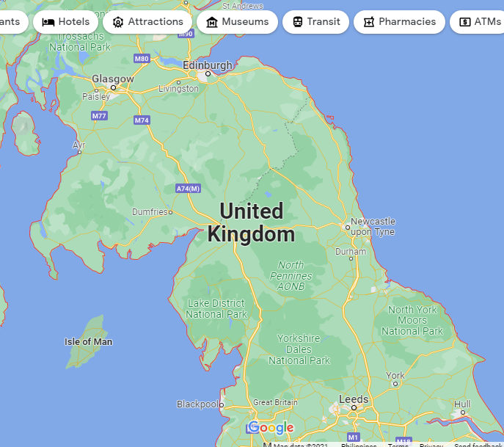Screen dimensions: 504x447
Task: Click the Leeds city label
Action: [x=354, y=399]
